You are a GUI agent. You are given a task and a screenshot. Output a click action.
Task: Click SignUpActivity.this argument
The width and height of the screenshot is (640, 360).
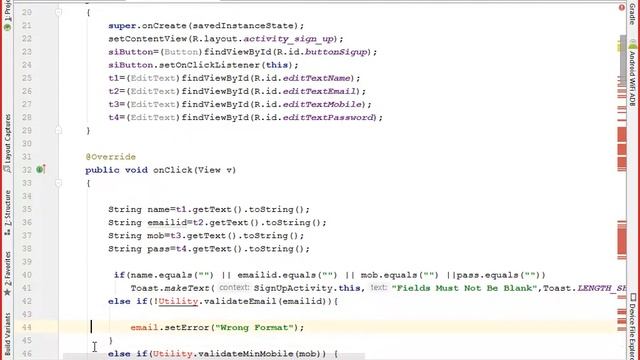coord(307,288)
